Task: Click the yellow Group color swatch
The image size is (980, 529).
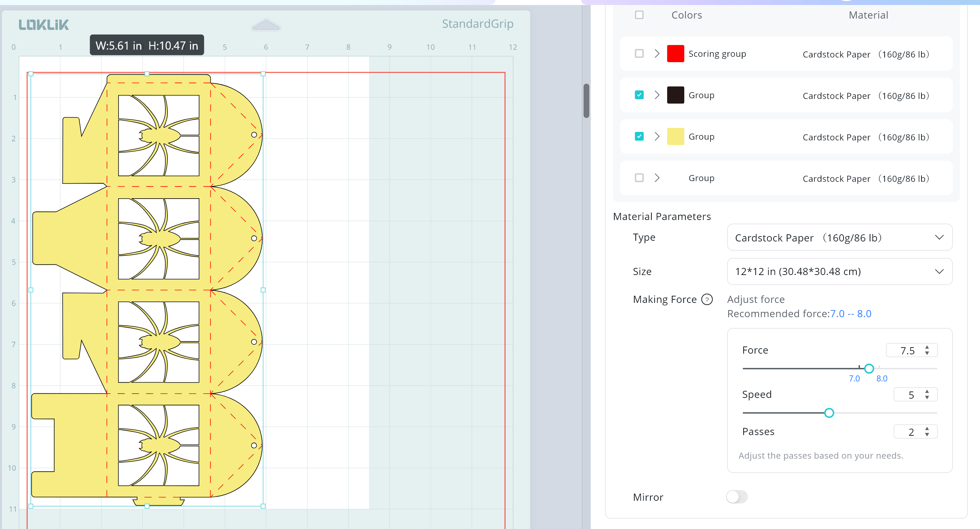Action: [x=675, y=137]
